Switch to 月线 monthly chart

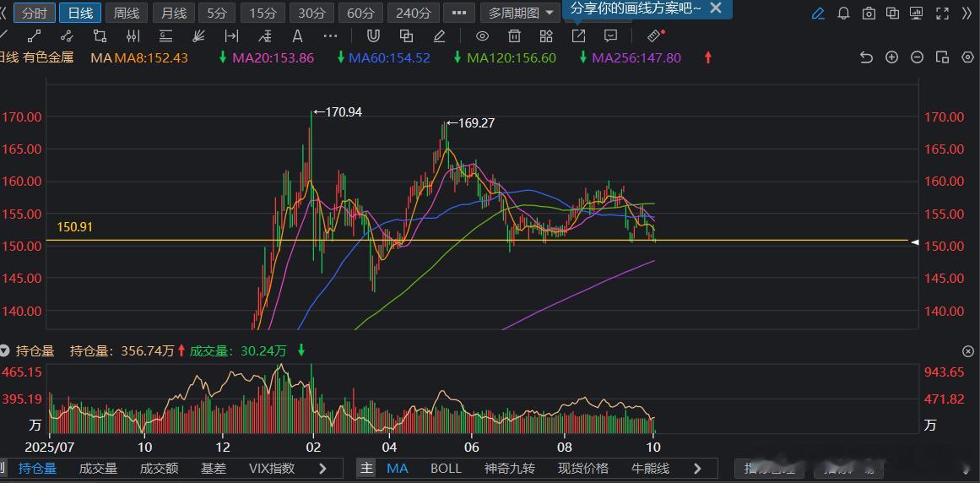tap(173, 13)
